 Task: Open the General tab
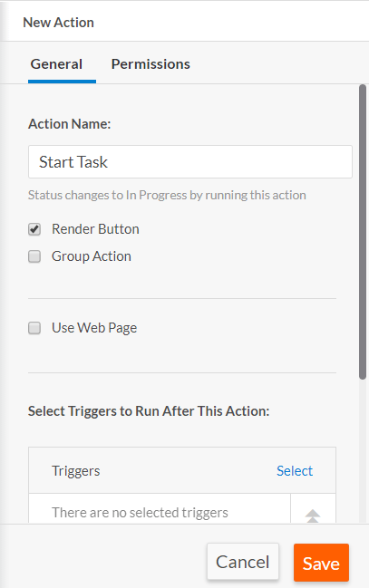(56, 64)
